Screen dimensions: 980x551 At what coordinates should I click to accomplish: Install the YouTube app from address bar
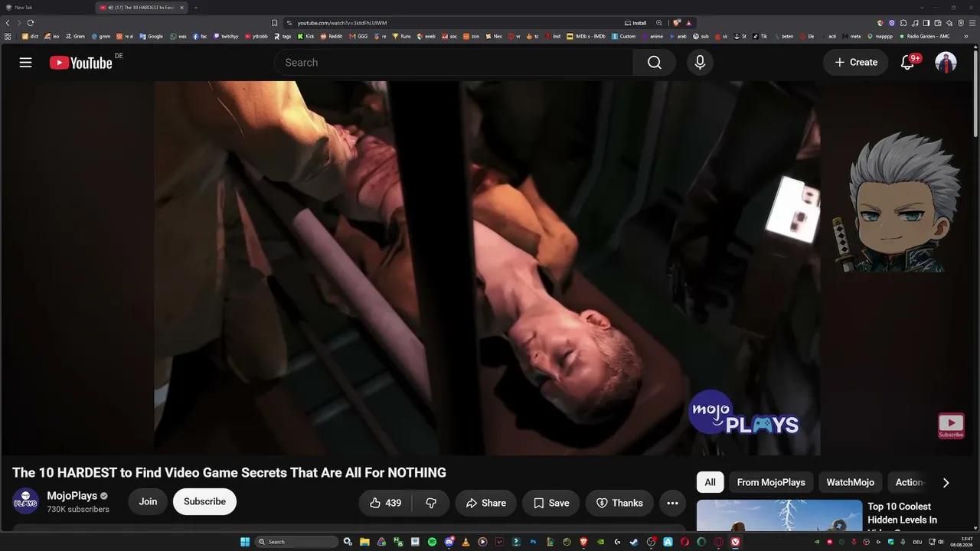point(635,23)
